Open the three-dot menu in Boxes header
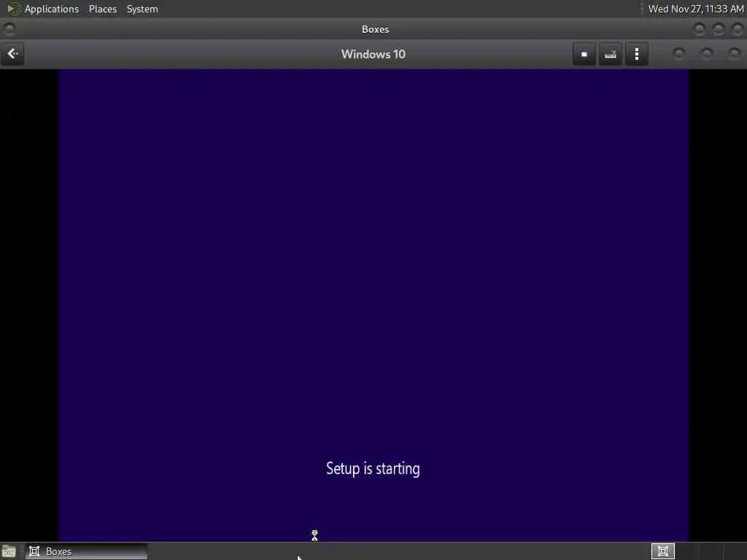This screenshot has width=747, height=560. point(636,54)
